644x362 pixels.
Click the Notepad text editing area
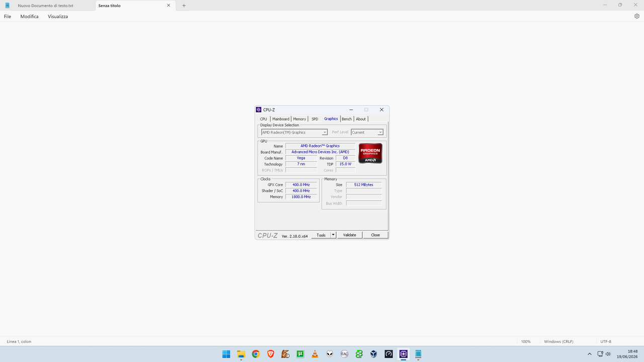tap(322, 179)
